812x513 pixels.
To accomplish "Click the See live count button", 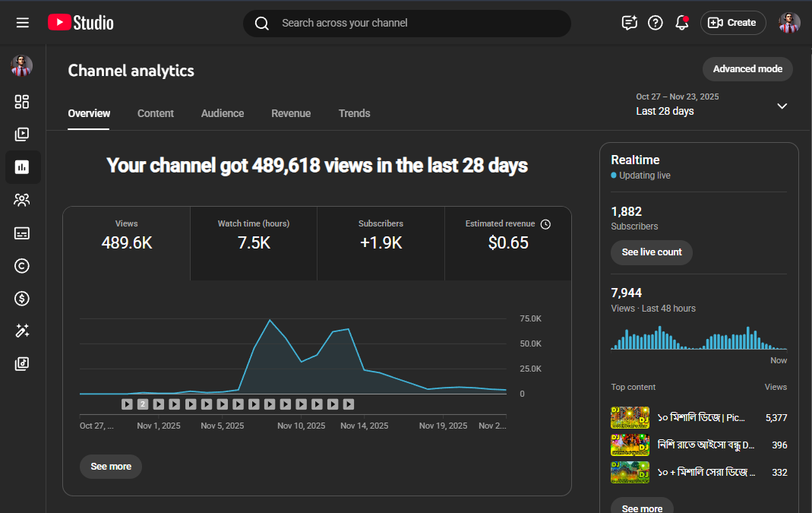I will (651, 252).
